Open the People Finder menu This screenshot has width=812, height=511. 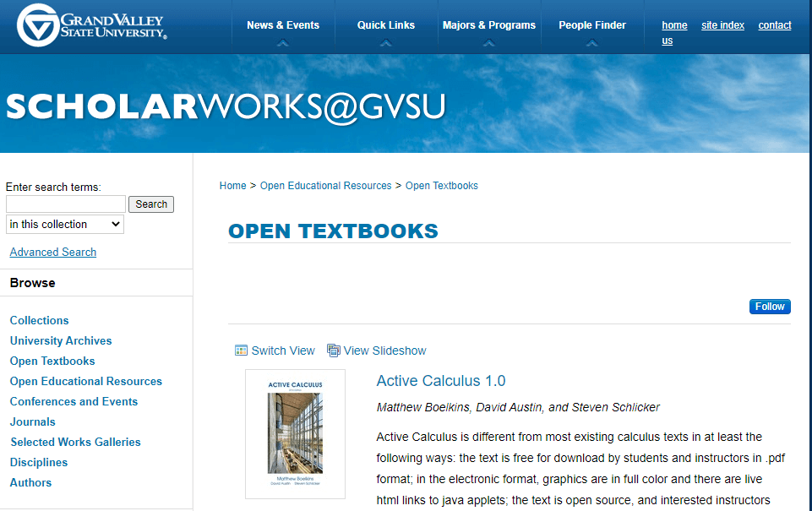coord(592,25)
